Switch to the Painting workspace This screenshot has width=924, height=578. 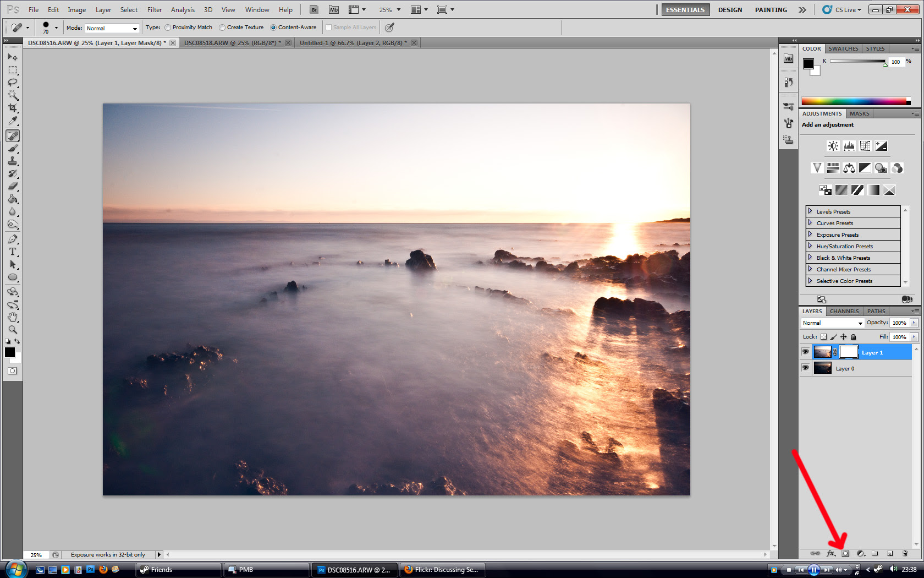tap(771, 10)
